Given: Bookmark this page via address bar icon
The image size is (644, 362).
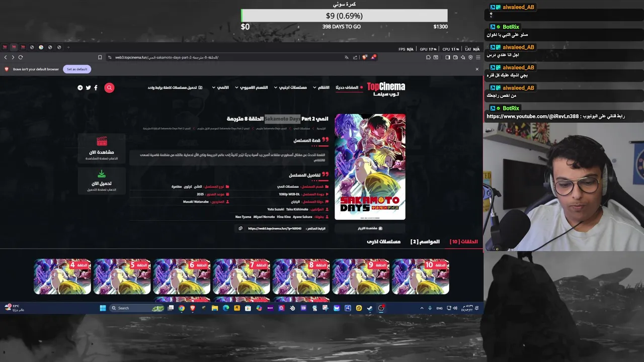Looking at the screenshot, I should click(x=100, y=57).
